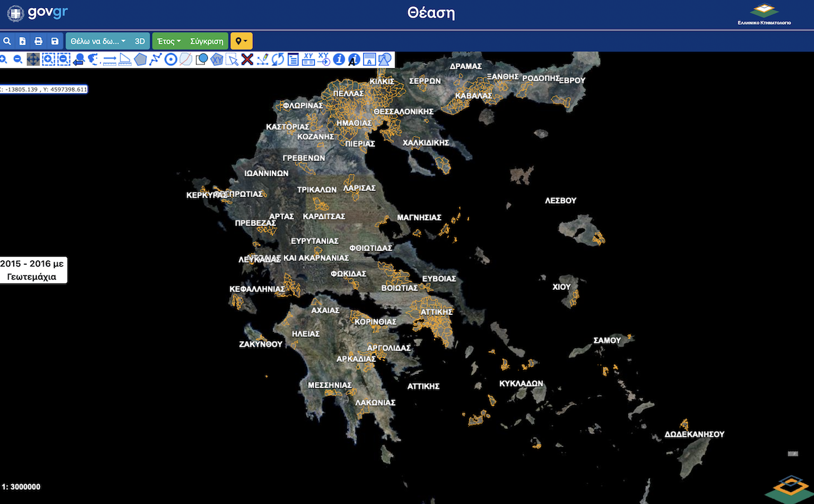Activate the measure distance ruler tool

(x=110, y=59)
